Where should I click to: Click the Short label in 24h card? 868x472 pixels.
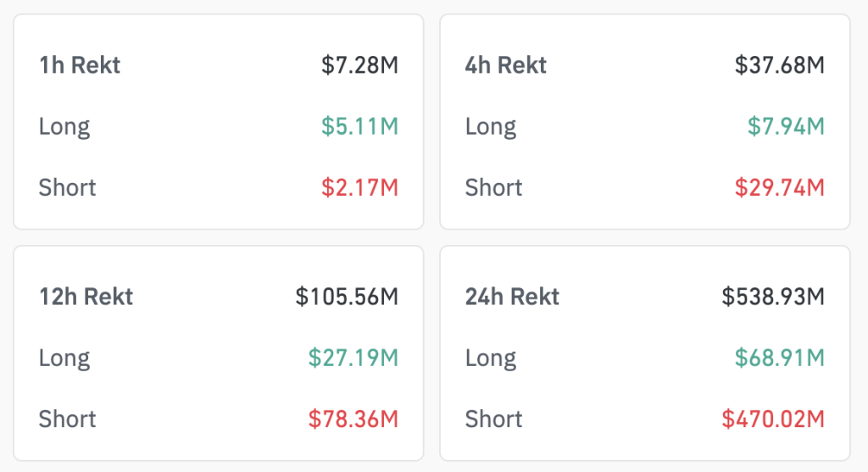pyautogui.click(x=494, y=419)
